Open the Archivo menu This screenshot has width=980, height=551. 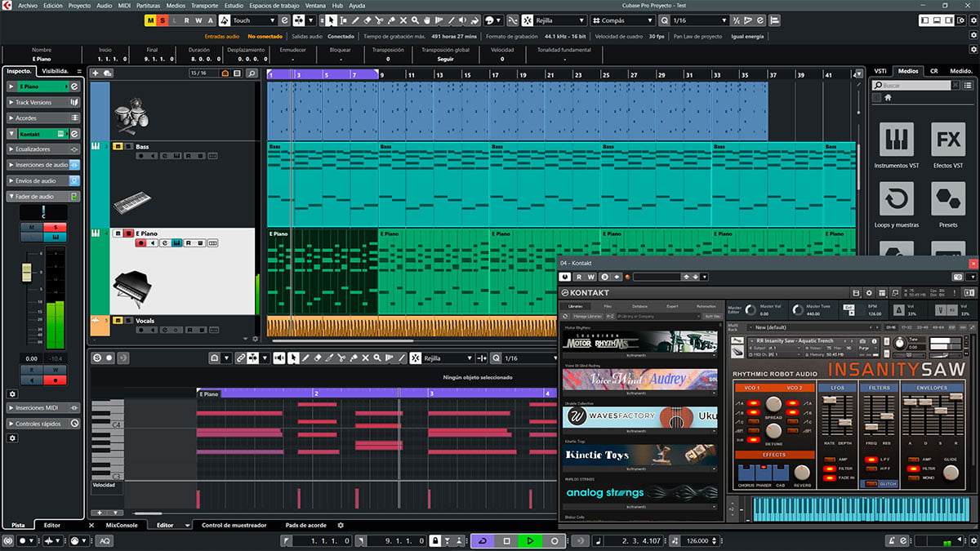click(x=27, y=5)
